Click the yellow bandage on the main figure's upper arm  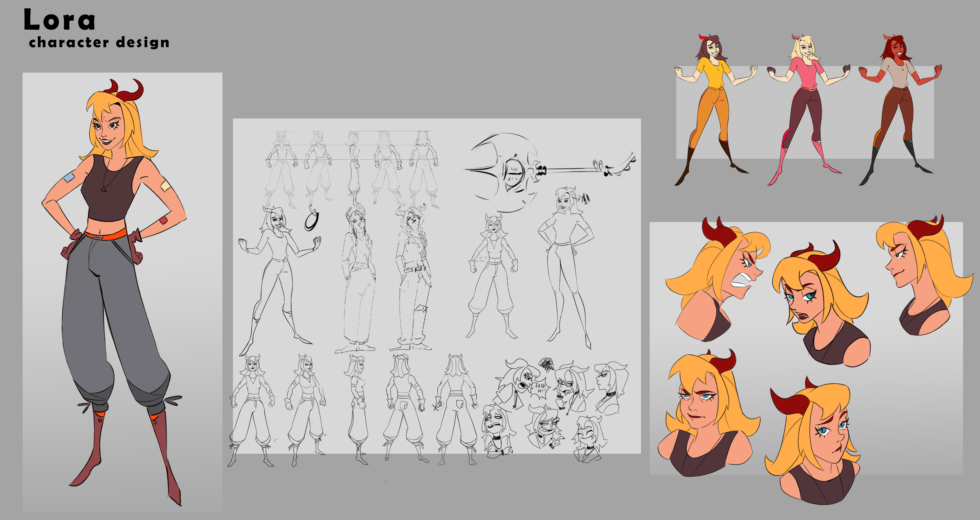click(x=165, y=186)
